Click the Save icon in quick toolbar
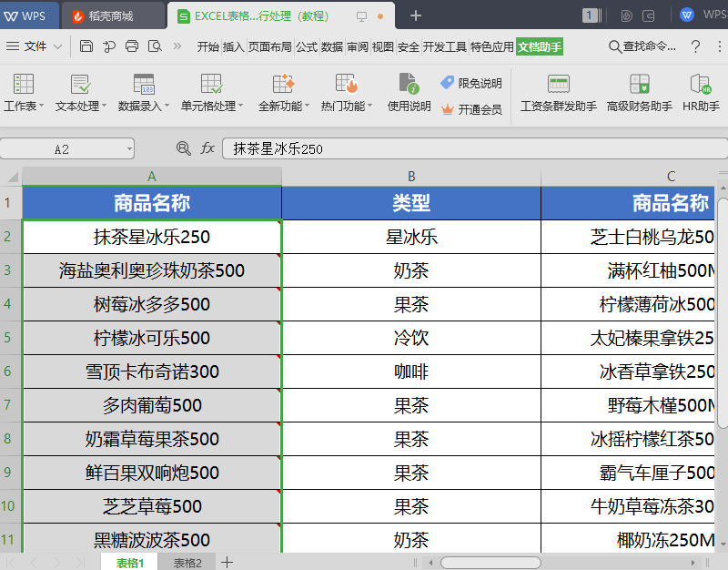Screen dimensions: 728x570 86,46
